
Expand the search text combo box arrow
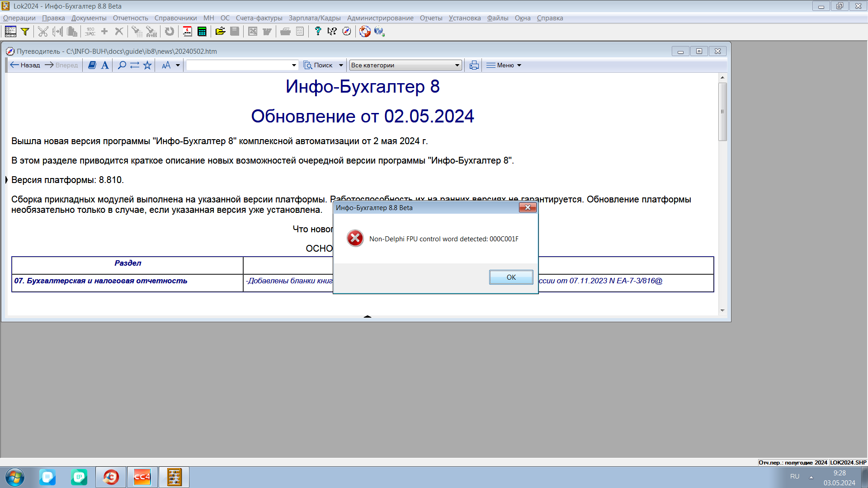[294, 65]
